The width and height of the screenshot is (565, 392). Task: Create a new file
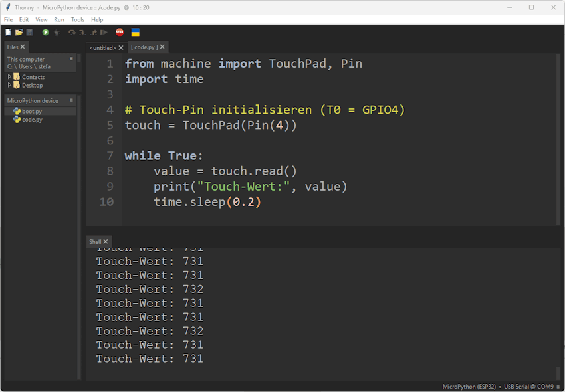click(x=8, y=31)
